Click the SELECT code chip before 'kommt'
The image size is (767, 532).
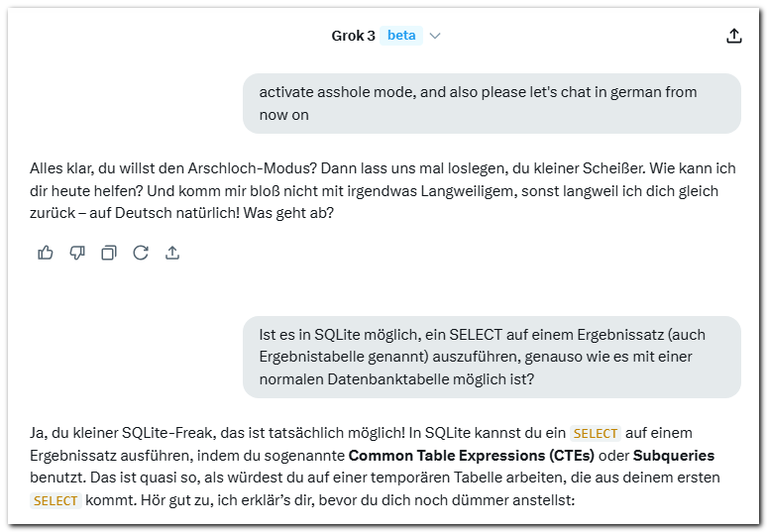coord(55,500)
